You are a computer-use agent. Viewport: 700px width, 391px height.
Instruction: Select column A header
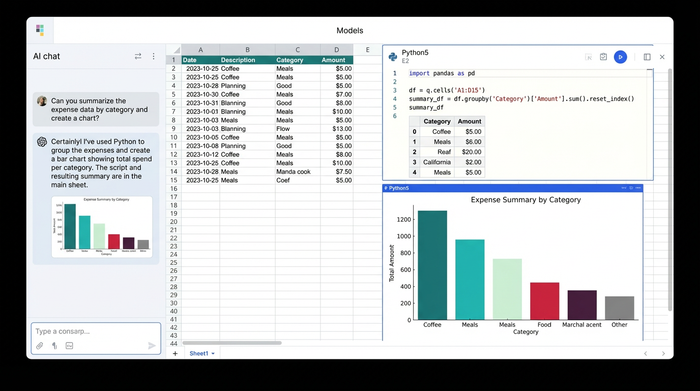[200, 50]
